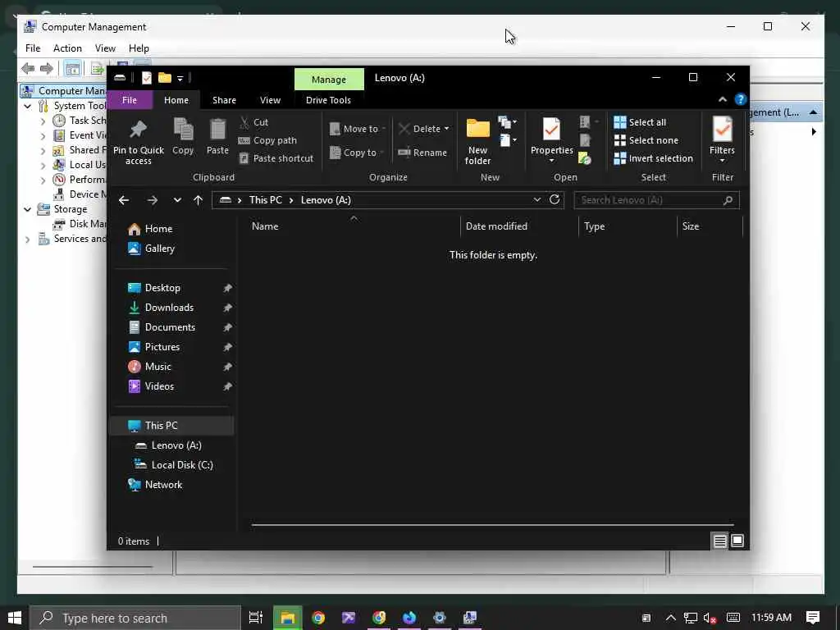Switch to the Details view layout icon
This screenshot has width=840, height=630.
point(719,541)
